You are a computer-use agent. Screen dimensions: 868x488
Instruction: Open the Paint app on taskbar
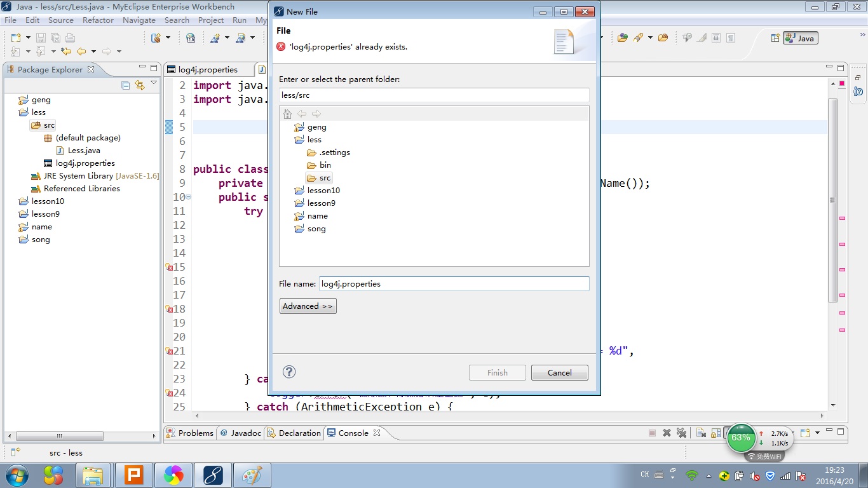[x=252, y=475]
